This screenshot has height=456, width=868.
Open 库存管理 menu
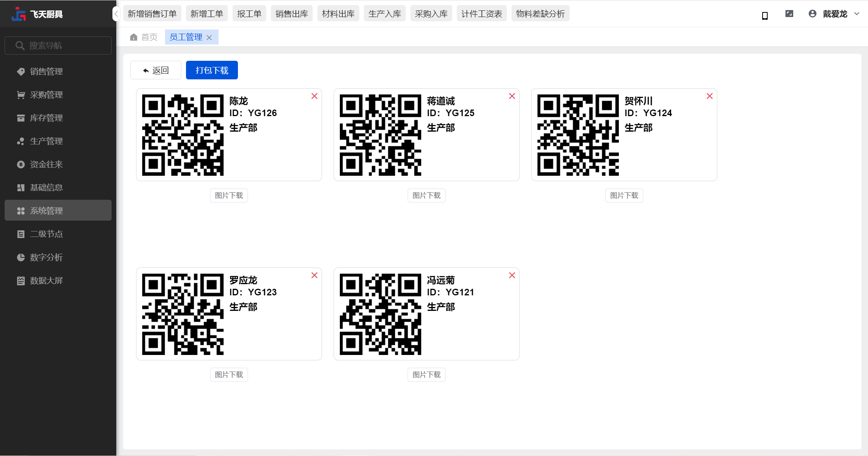pos(58,118)
